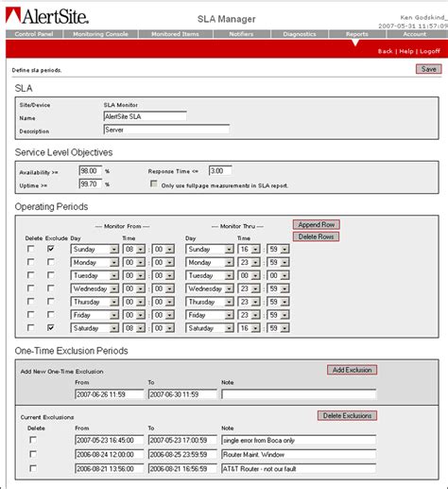Click the Delete Exclusions button

[347, 415]
